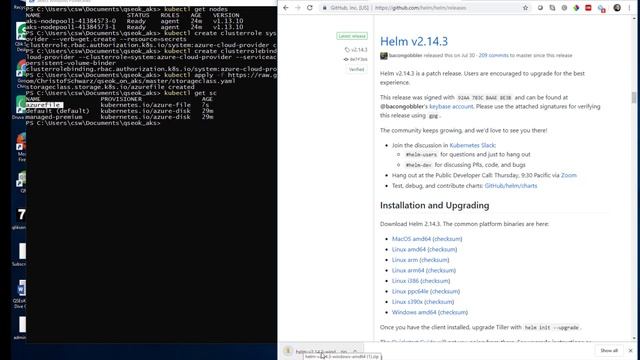Download the MacOS amd64 binary
The image size is (640, 360).
tap(411, 239)
